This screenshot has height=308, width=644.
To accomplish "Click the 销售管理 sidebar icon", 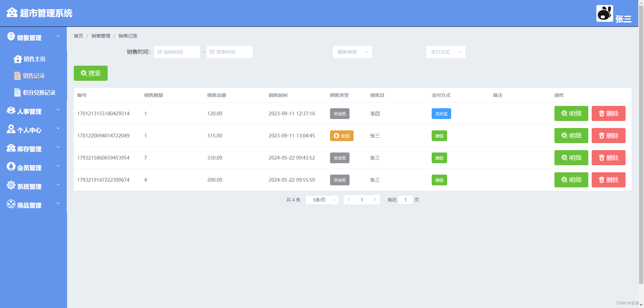I will (x=11, y=36).
